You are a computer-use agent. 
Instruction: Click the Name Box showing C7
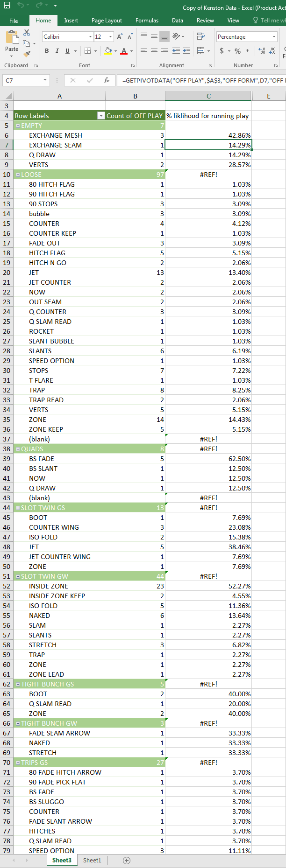tap(22, 80)
